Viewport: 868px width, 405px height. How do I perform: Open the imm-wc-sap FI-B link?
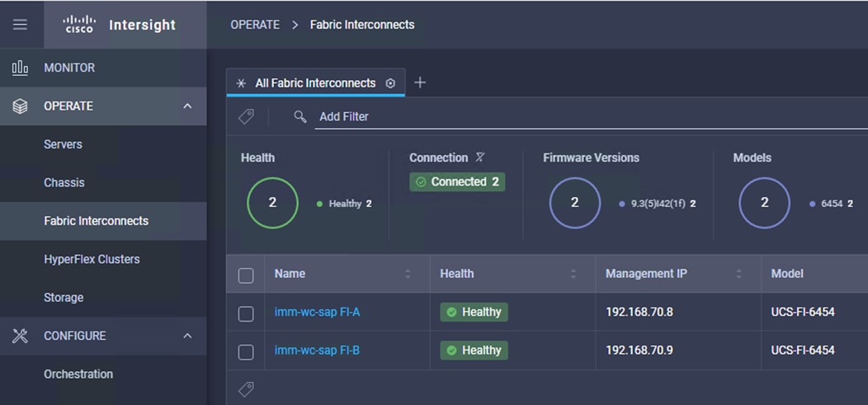tap(317, 351)
